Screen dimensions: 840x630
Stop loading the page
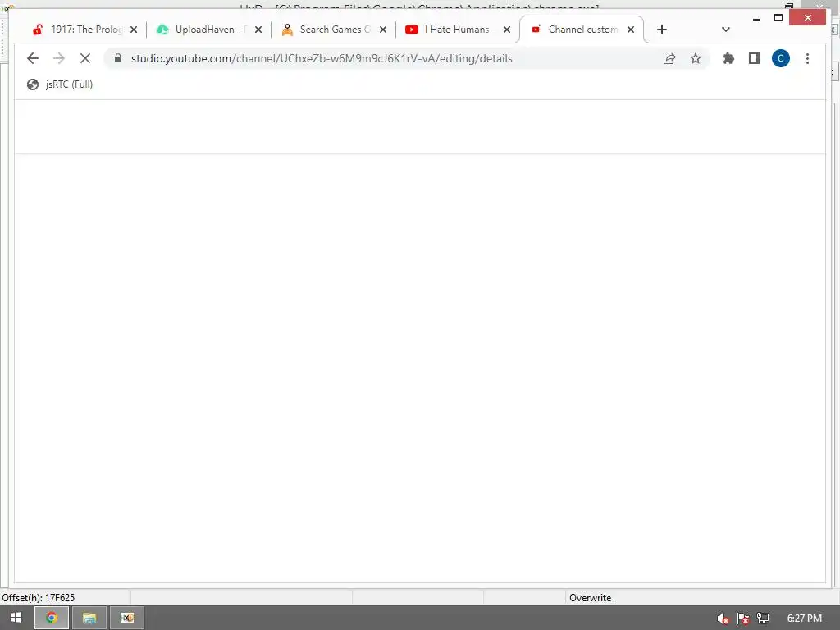(x=85, y=58)
